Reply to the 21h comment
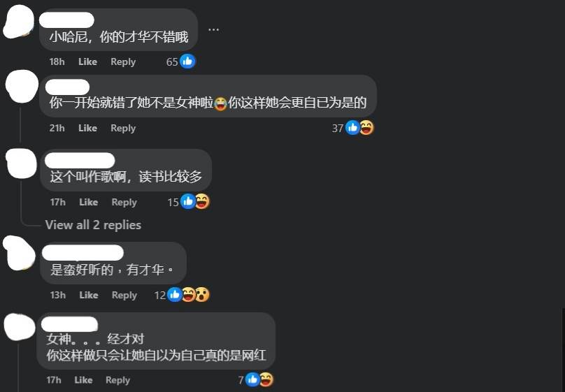The width and height of the screenshot is (565, 392). click(123, 128)
